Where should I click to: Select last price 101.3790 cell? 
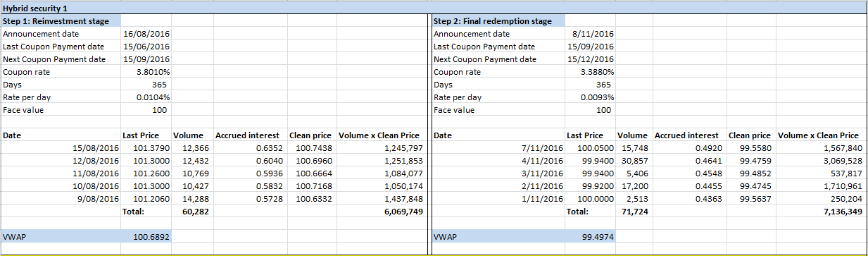tap(146, 148)
